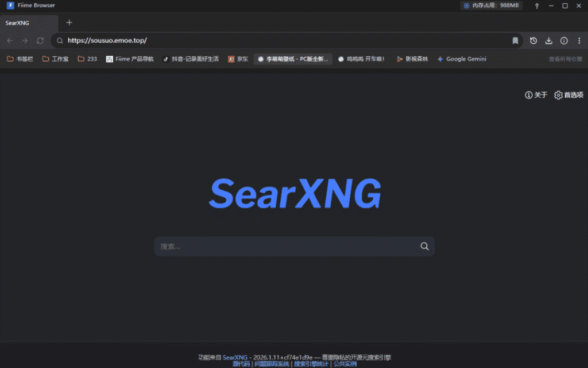Viewport: 588px width, 368px height.
Task: Expand the 工作室 bookmark folder
Action: pyautogui.click(x=55, y=59)
